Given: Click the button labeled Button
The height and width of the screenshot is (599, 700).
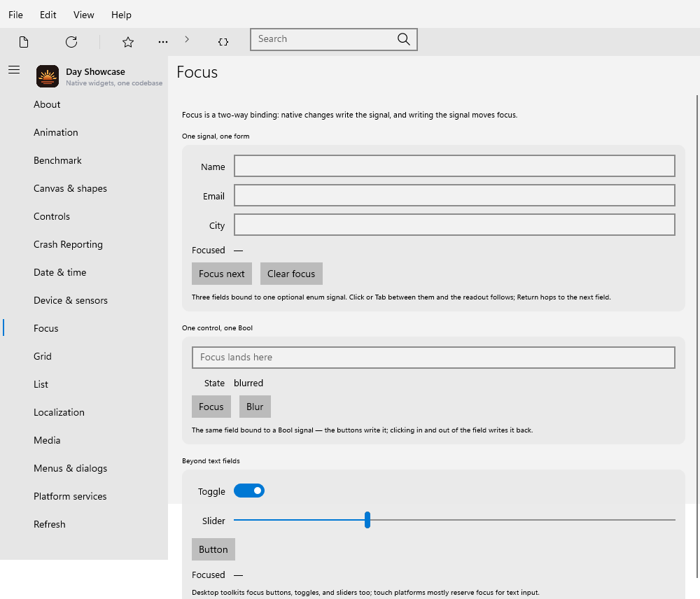Looking at the screenshot, I should (213, 549).
